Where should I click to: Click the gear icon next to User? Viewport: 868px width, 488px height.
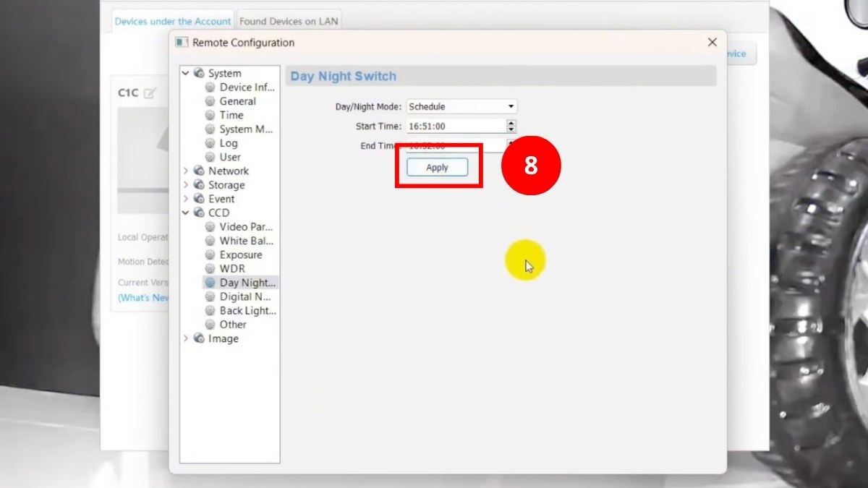(x=210, y=157)
